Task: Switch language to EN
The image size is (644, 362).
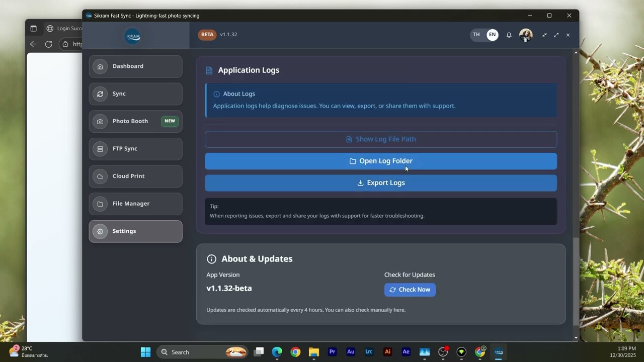Action: click(x=492, y=35)
